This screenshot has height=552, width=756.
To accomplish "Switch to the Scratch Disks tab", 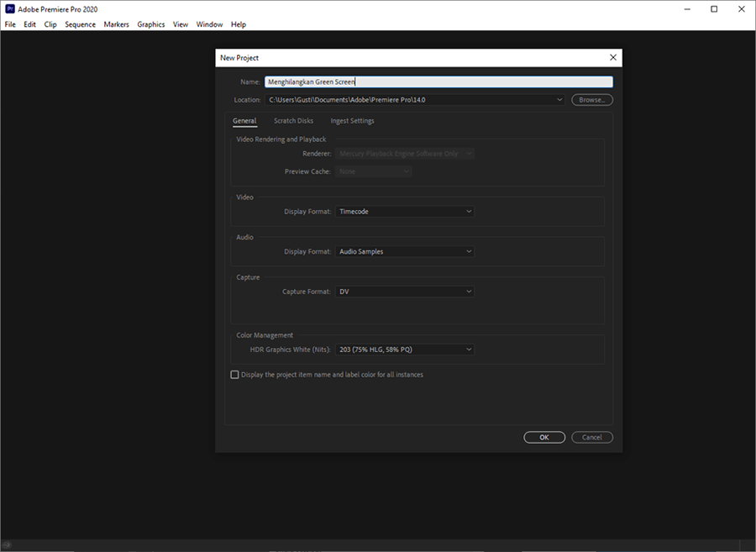I will (x=294, y=121).
